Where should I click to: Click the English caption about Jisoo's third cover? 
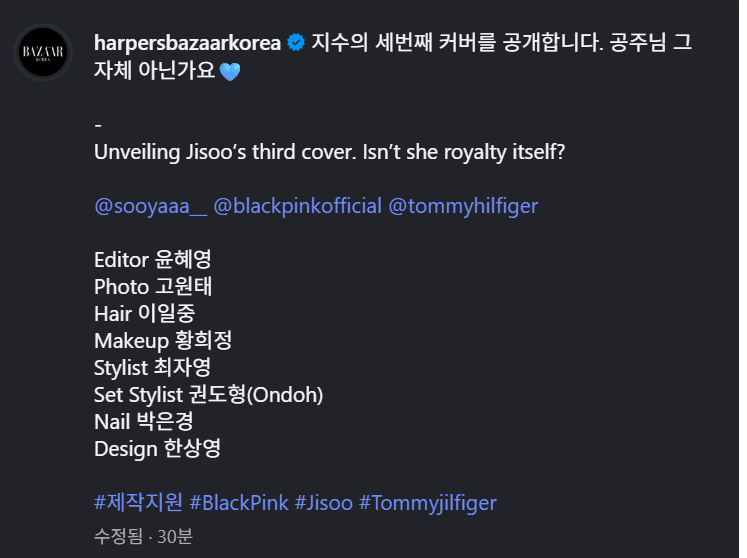click(331, 152)
